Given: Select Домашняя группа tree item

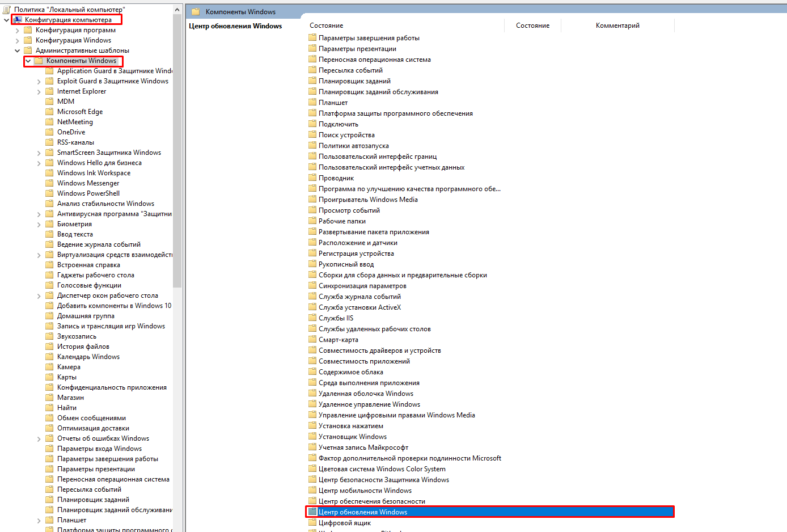Looking at the screenshot, I should 86,316.
